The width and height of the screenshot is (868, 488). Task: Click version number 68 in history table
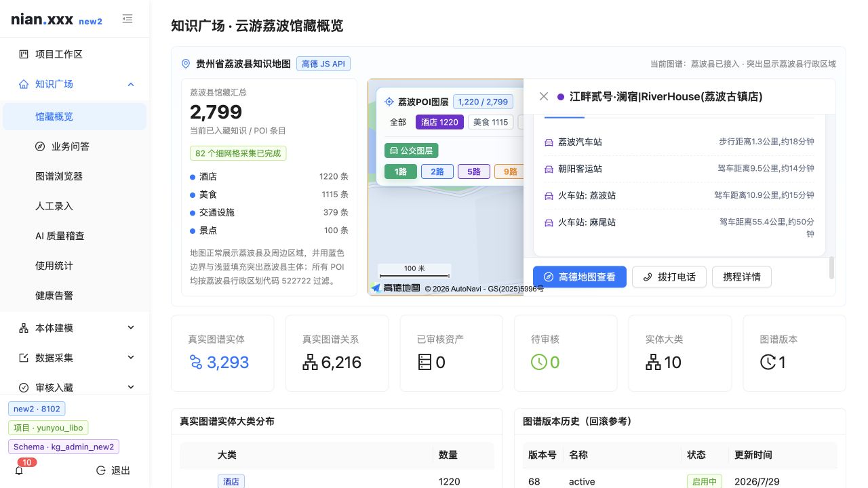[534, 481]
